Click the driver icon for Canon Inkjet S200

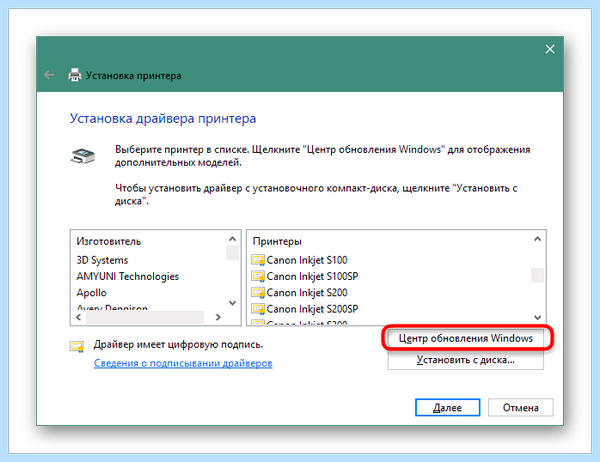[258, 292]
